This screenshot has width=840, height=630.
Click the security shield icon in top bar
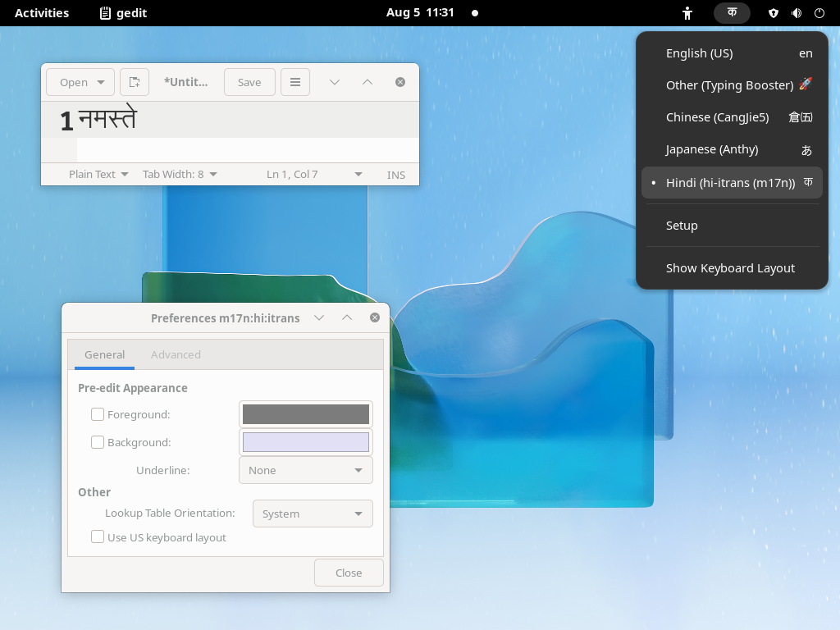click(x=773, y=13)
